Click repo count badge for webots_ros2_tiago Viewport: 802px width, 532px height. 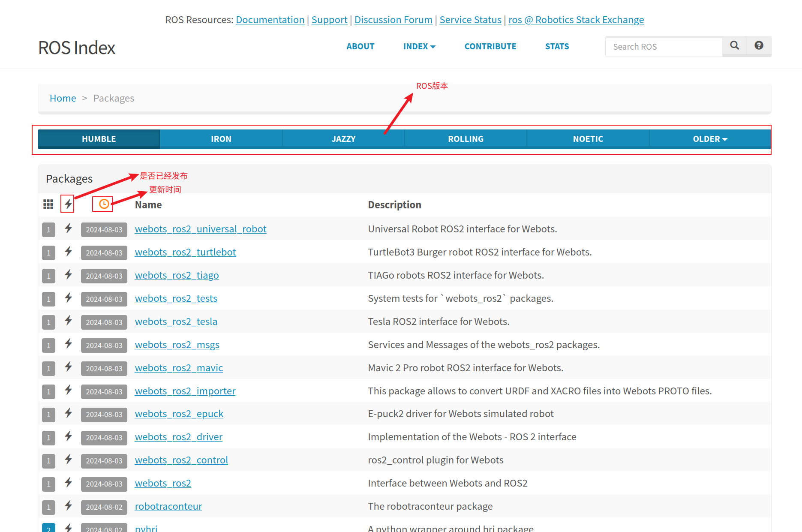49,276
